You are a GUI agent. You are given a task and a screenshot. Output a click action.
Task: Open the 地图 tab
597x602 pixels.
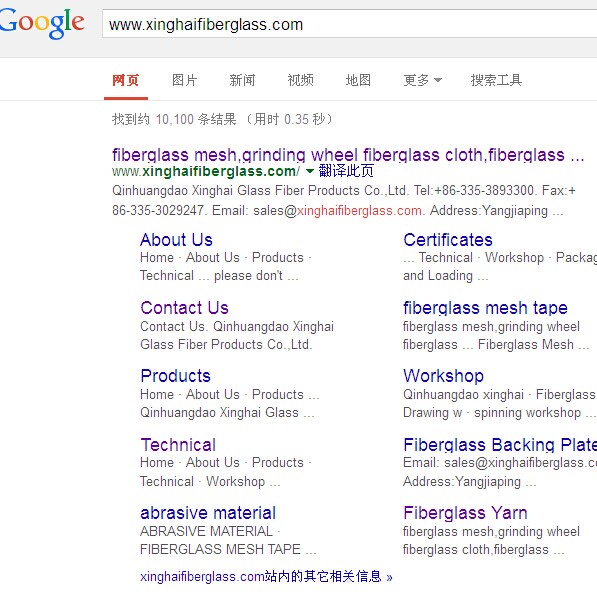pyautogui.click(x=358, y=80)
